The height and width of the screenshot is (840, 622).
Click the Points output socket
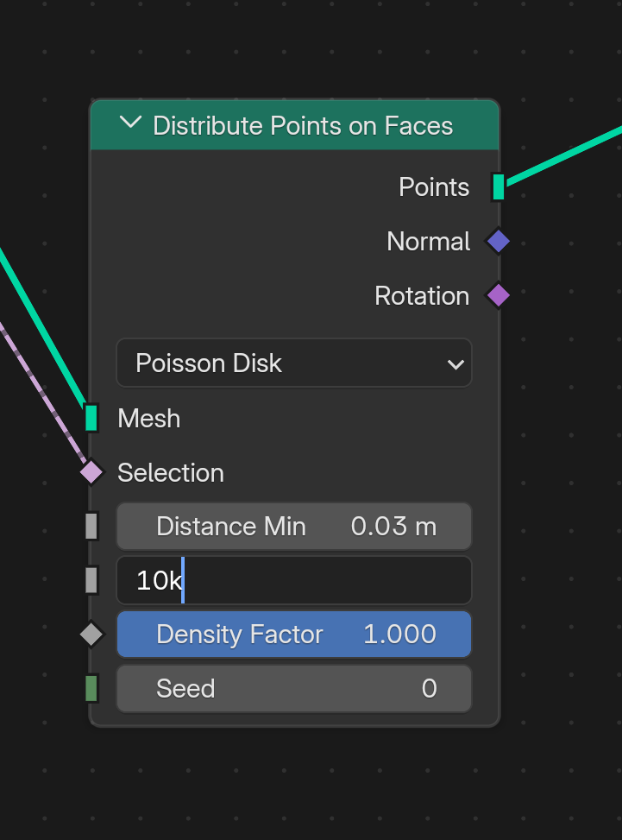(499, 187)
